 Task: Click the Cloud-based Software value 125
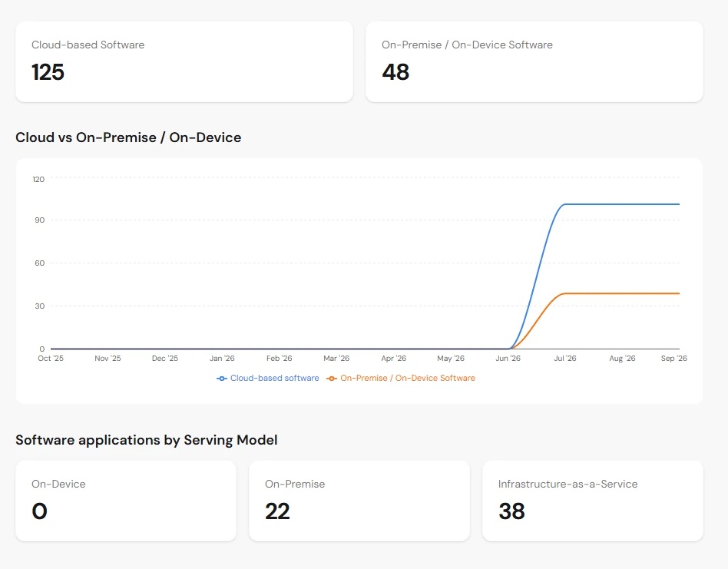point(48,72)
